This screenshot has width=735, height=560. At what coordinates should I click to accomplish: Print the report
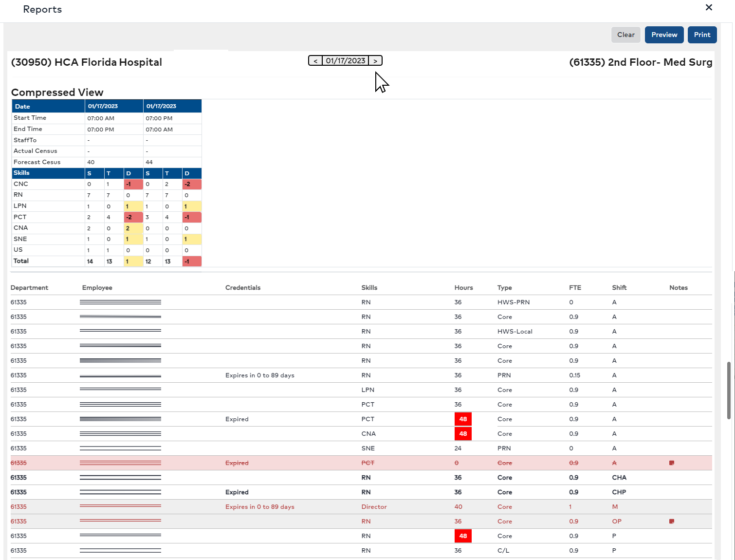702,35
